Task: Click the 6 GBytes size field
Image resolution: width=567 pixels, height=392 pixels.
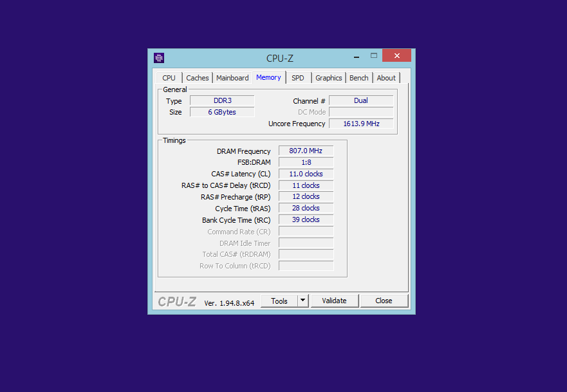Action: 223,112
